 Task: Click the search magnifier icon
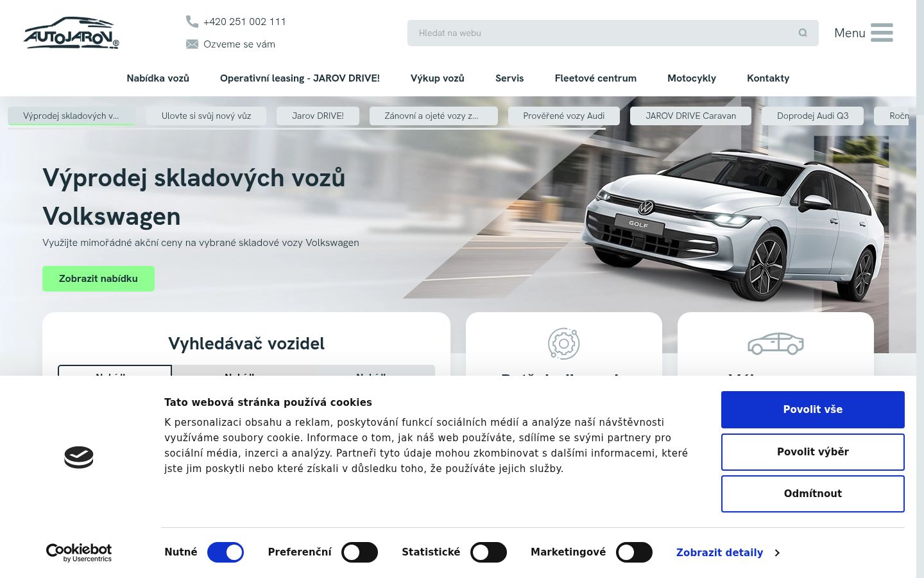tap(803, 33)
